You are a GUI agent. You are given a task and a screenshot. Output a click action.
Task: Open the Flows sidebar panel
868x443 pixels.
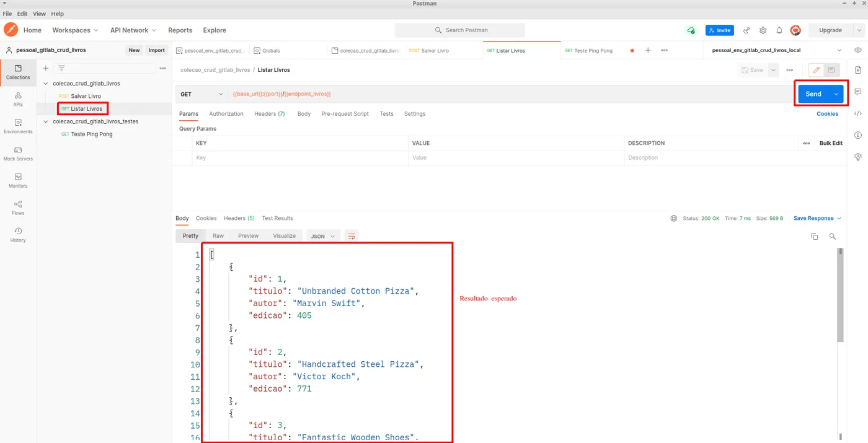[18, 208]
